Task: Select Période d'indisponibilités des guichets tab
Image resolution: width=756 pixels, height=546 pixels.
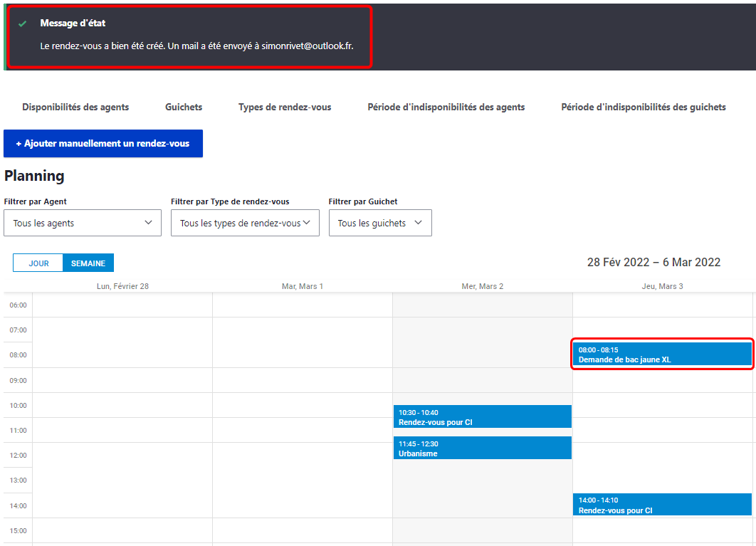Action: coord(643,107)
